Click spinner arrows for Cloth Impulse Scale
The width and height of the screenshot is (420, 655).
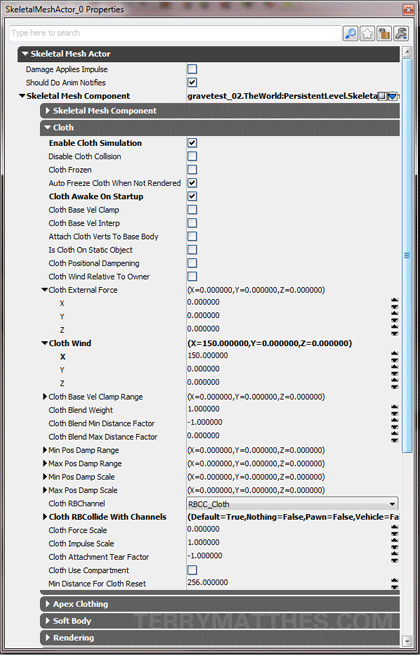(395, 544)
